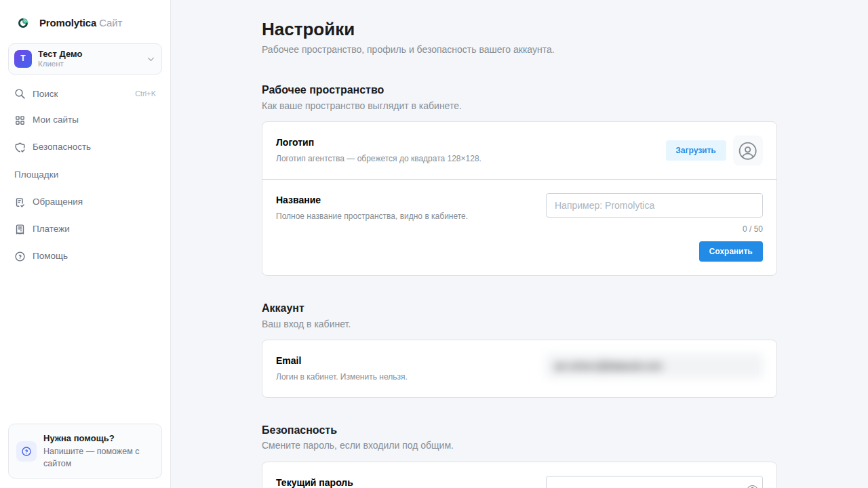Click the Ctrl+K shortcut label

coord(145,94)
